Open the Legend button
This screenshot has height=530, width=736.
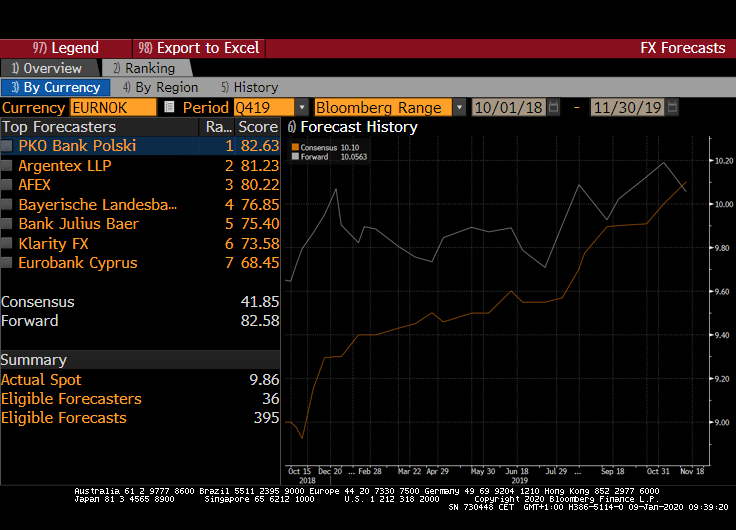point(66,48)
